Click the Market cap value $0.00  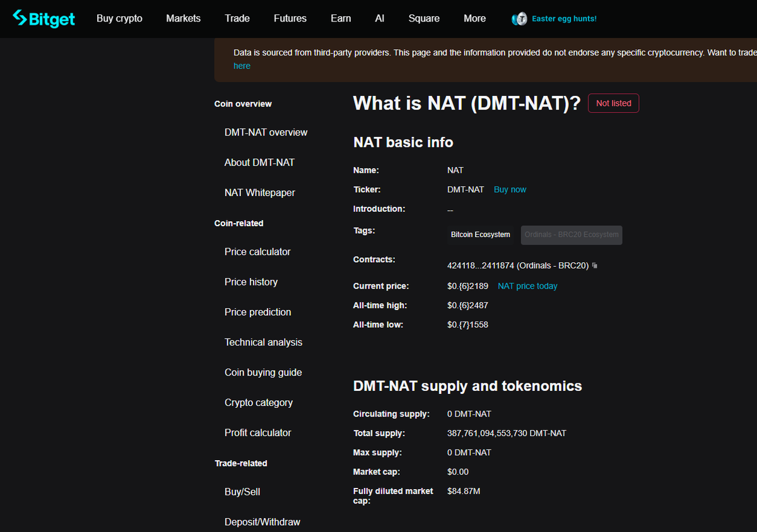pos(458,472)
